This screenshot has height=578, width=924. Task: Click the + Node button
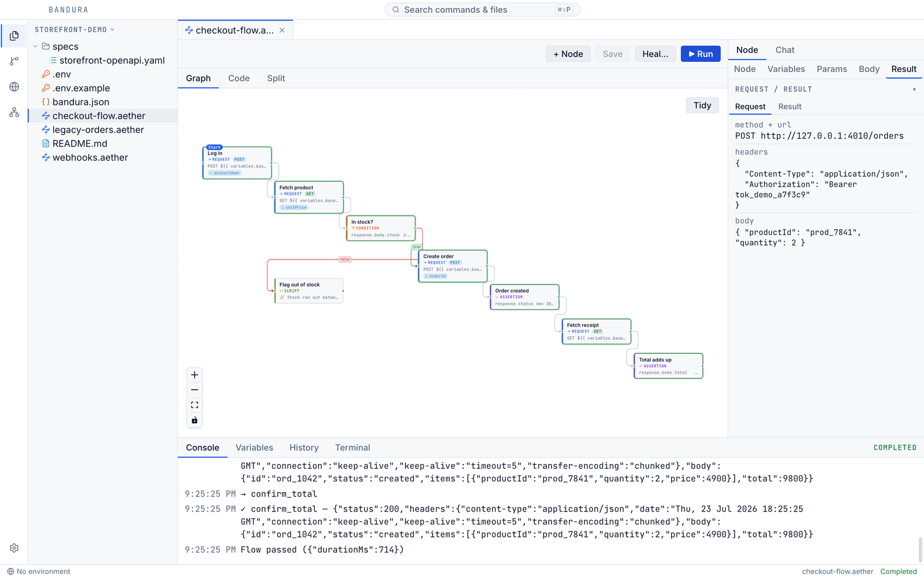coord(568,54)
